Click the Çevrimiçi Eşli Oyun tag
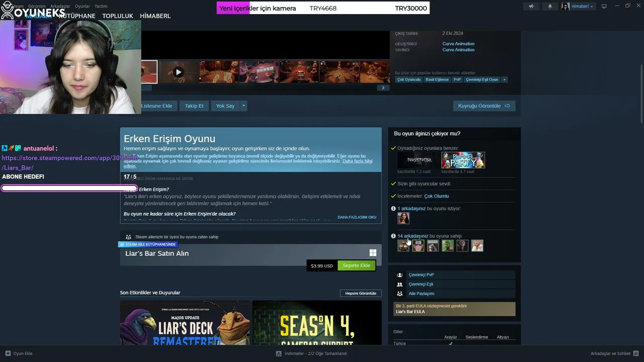The width and height of the screenshot is (644, 362). pos(482,79)
